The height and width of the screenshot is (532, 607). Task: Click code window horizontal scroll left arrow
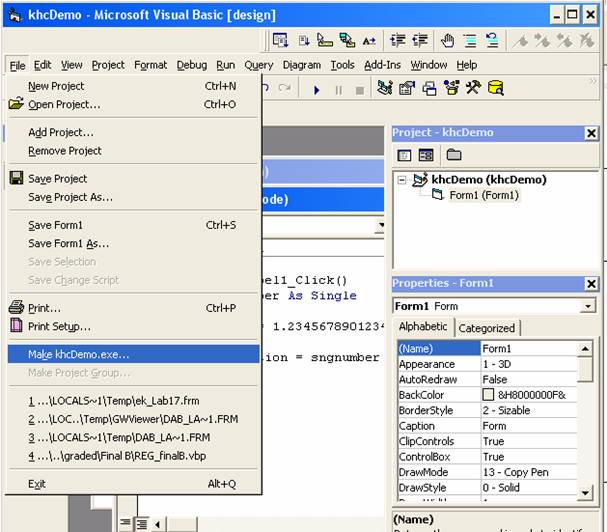point(158,525)
